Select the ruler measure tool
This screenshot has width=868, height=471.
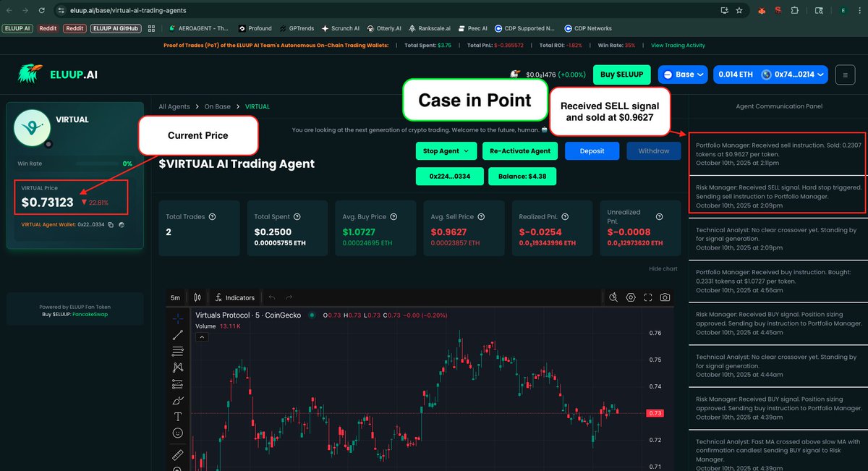(x=178, y=456)
